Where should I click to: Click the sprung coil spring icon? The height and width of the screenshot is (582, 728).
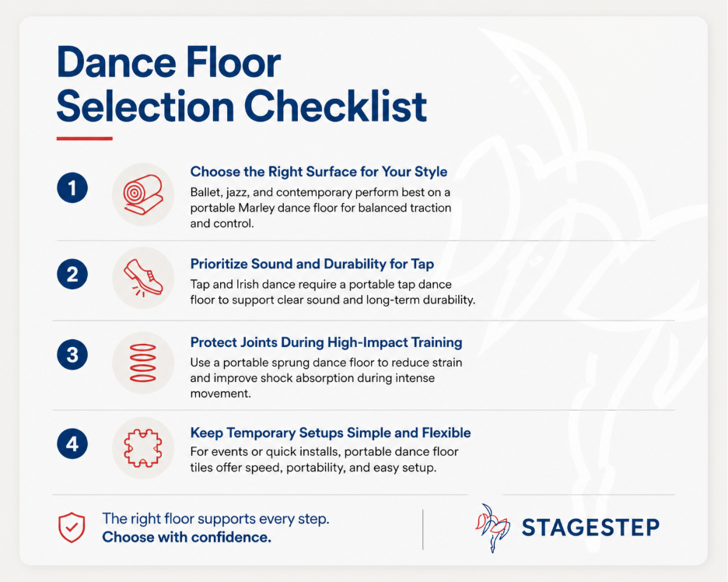tap(143, 362)
